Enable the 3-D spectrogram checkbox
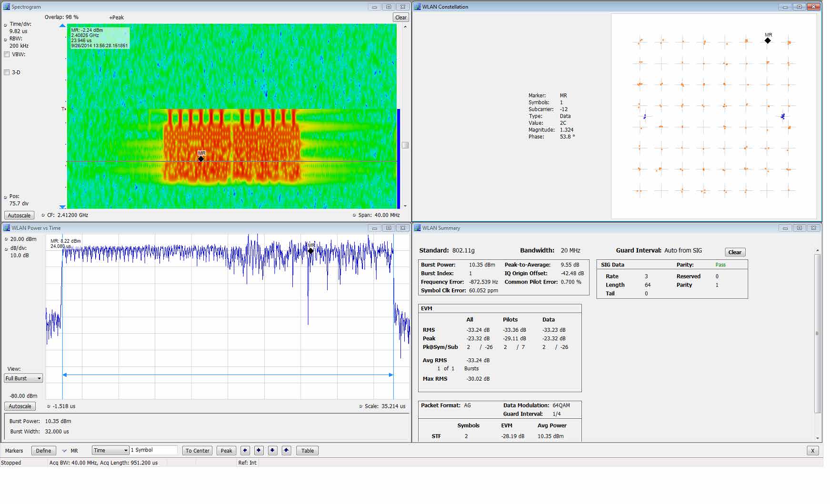The image size is (830, 504). coord(7,72)
